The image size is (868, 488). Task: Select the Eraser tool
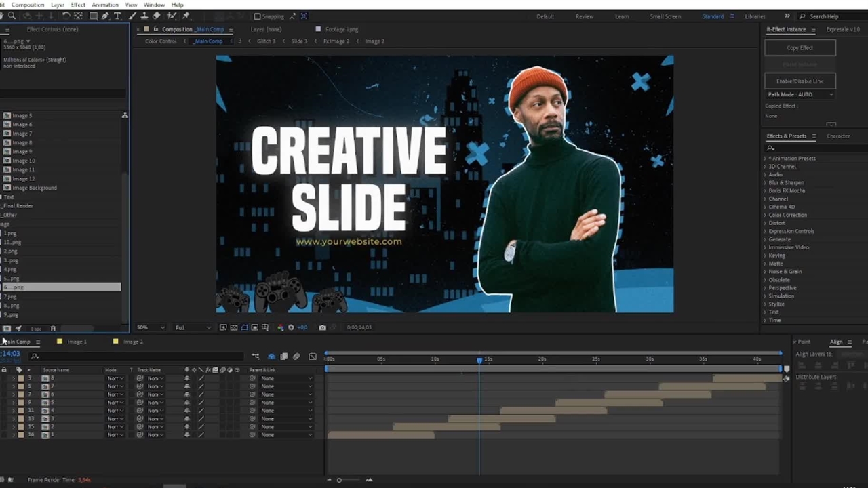pyautogui.click(x=157, y=16)
